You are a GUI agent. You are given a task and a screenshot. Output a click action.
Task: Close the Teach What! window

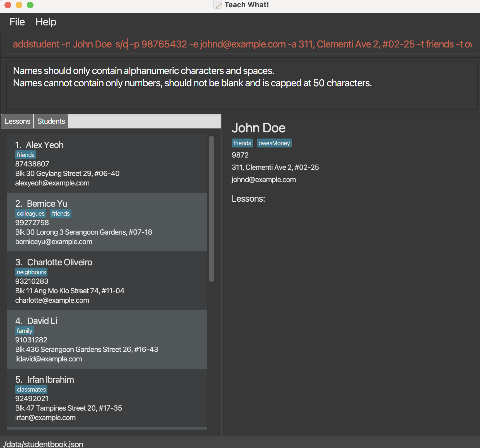click(8, 5)
